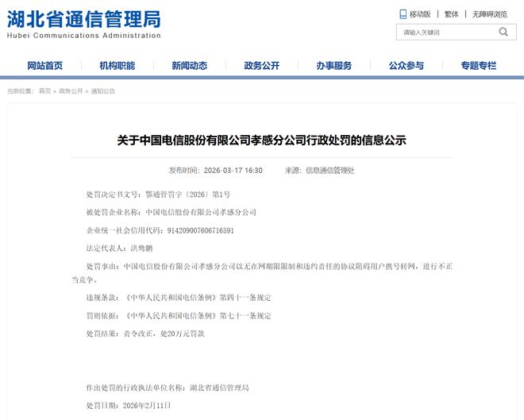
Task: Click decision number 鄂通管罚字〔2026〕第1号
Action: (x=188, y=195)
